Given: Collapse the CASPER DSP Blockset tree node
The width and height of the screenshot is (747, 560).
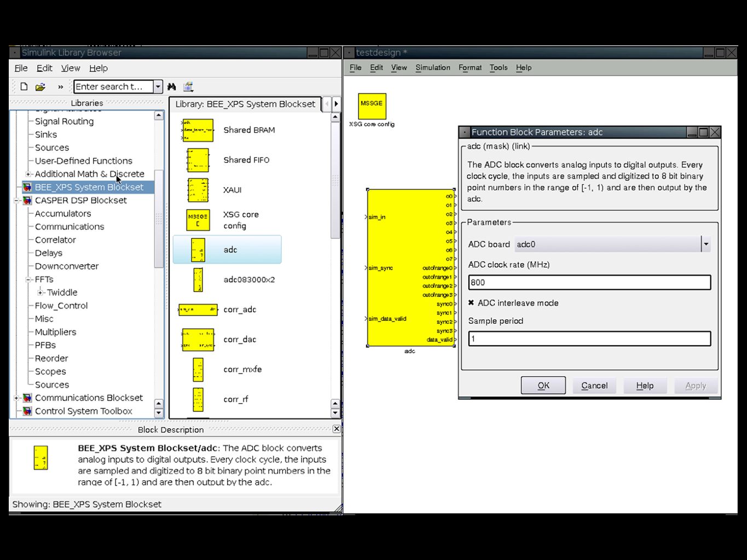Looking at the screenshot, I should pyautogui.click(x=17, y=200).
